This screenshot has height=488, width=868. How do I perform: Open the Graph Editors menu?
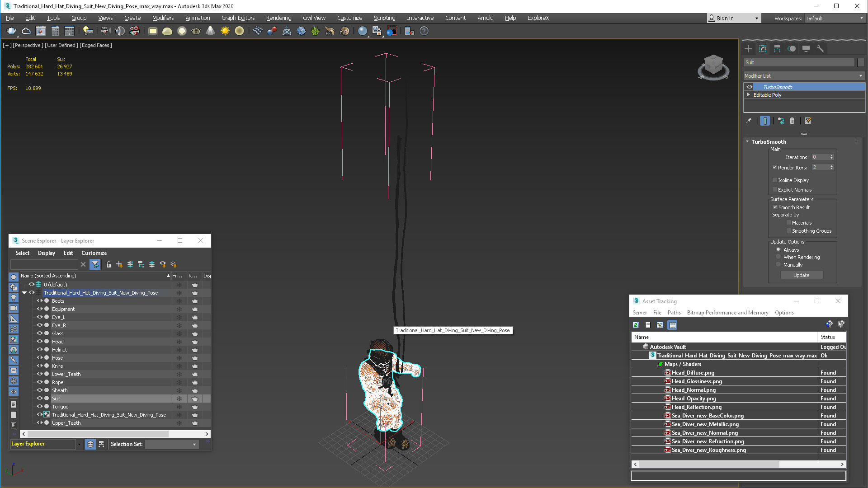click(238, 18)
